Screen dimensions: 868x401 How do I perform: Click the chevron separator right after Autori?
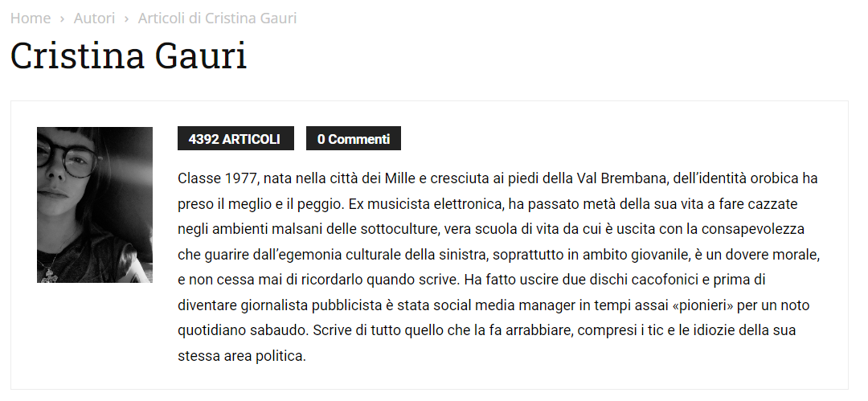126,18
